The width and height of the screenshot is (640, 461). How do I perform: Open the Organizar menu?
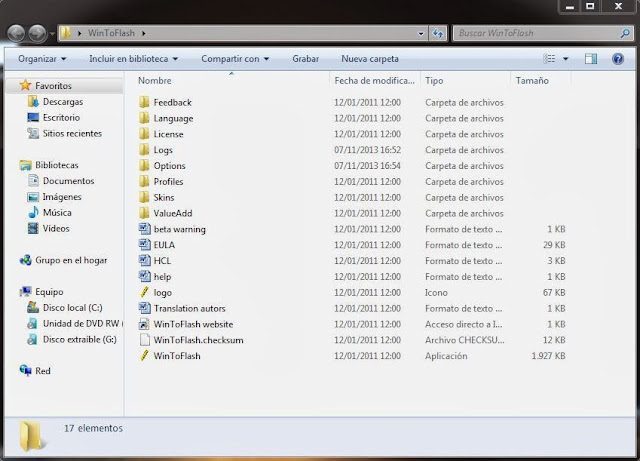coord(42,59)
